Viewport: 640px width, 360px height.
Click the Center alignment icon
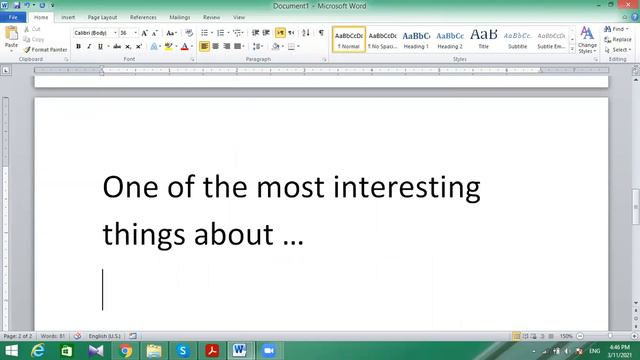tap(216, 47)
